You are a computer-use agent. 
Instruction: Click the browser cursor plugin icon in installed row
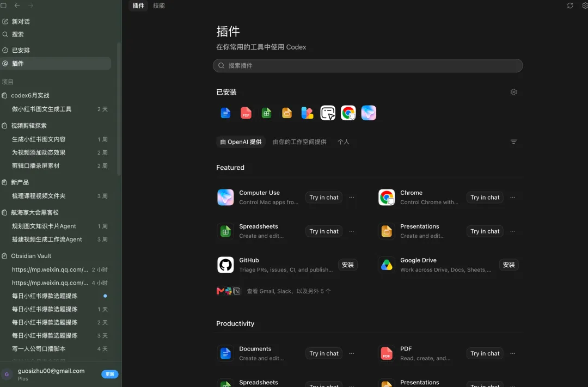tap(328, 113)
